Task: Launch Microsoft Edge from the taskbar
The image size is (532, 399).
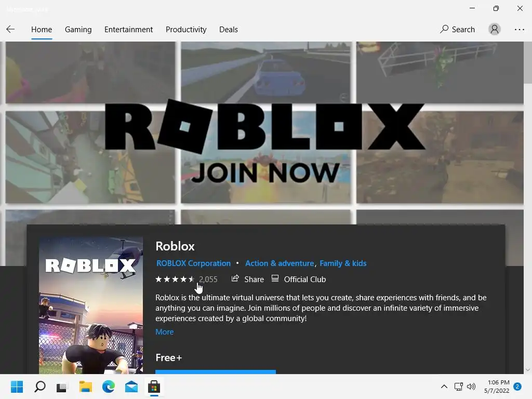Action: click(x=108, y=387)
